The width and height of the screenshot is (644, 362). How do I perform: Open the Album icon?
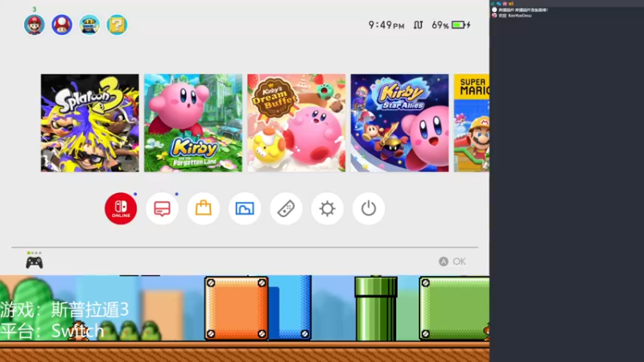pyautogui.click(x=245, y=208)
